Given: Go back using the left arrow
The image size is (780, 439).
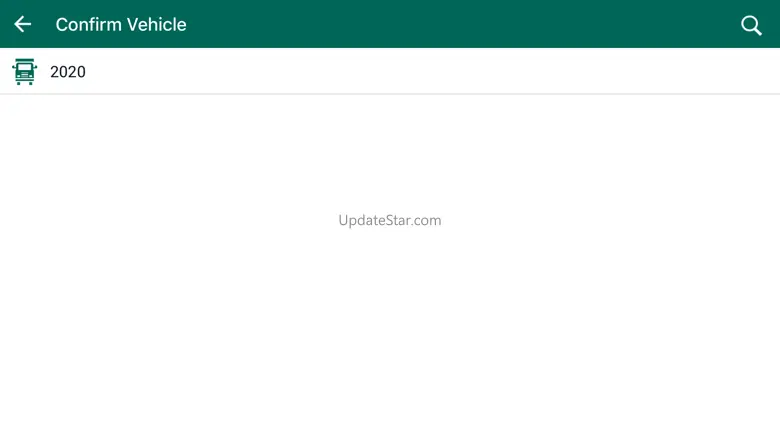Looking at the screenshot, I should pyautogui.click(x=22, y=24).
